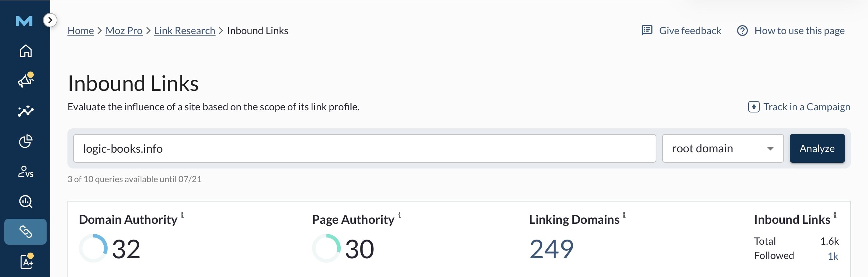Select the link research chain icon
This screenshot has width=868, height=277.
click(25, 232)
